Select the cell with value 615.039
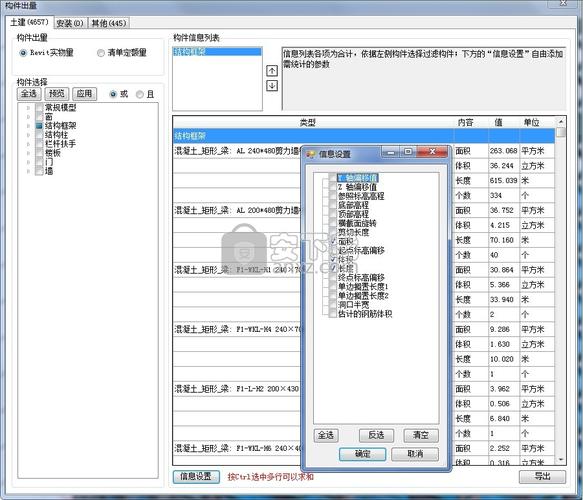Viewport: 583px width, 500px height. 504,181
